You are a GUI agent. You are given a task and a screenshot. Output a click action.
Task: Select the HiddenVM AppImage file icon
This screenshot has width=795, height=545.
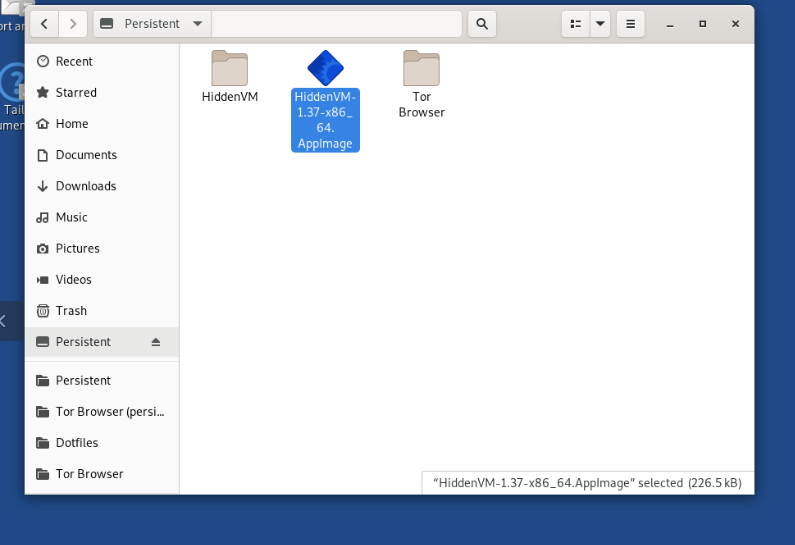coord(326,68)
